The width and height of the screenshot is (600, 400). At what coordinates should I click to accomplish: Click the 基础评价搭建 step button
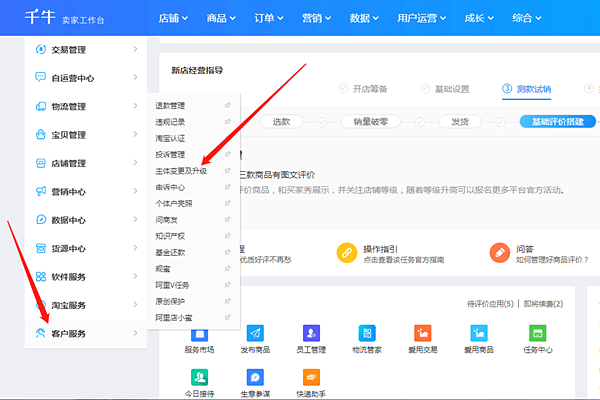point(558,122)
